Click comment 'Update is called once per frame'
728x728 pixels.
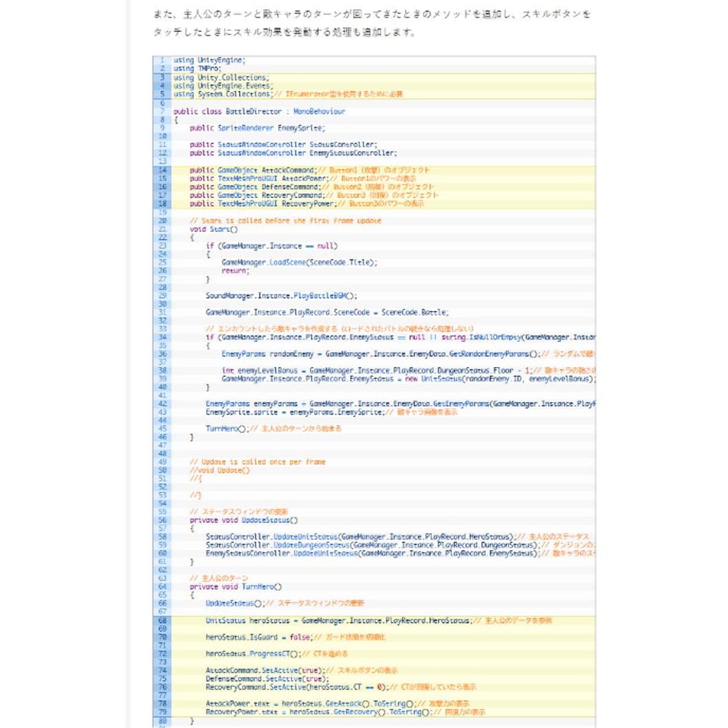pos(258,462)
